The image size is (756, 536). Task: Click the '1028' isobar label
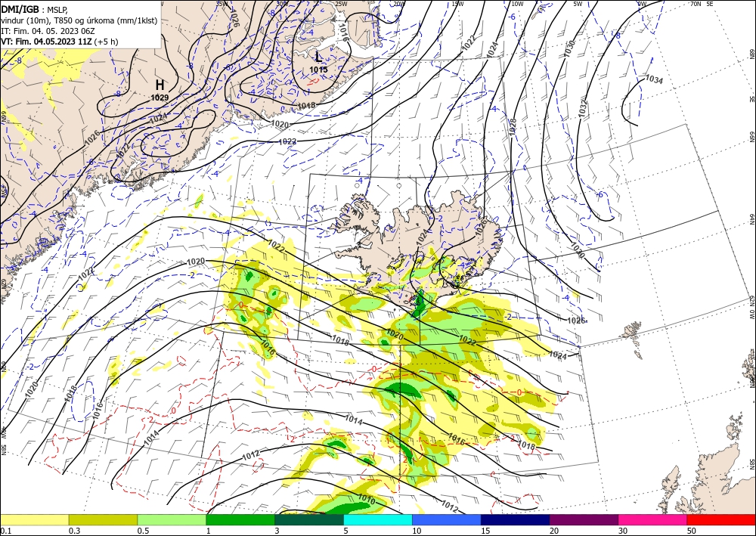coord(513,127)
